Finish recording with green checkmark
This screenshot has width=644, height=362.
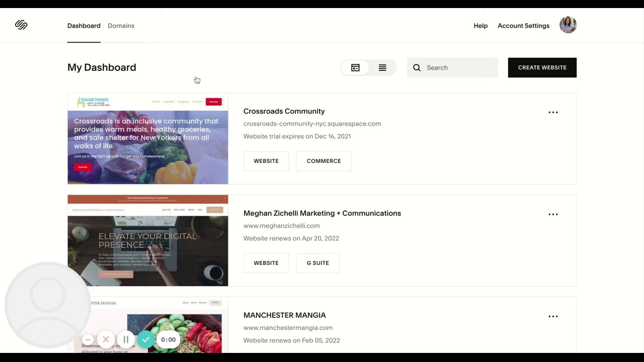tap(145, 339)
